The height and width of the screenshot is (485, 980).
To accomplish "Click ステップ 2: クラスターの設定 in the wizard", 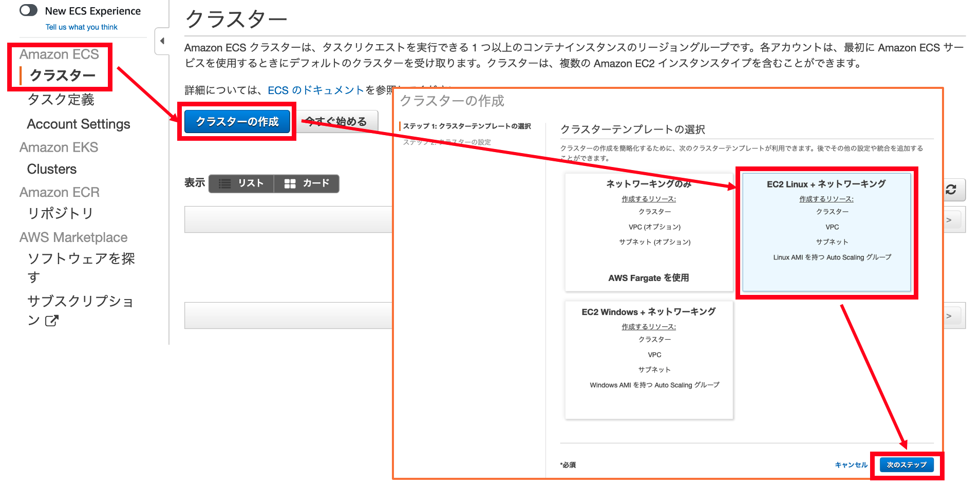I will [447, 142].
